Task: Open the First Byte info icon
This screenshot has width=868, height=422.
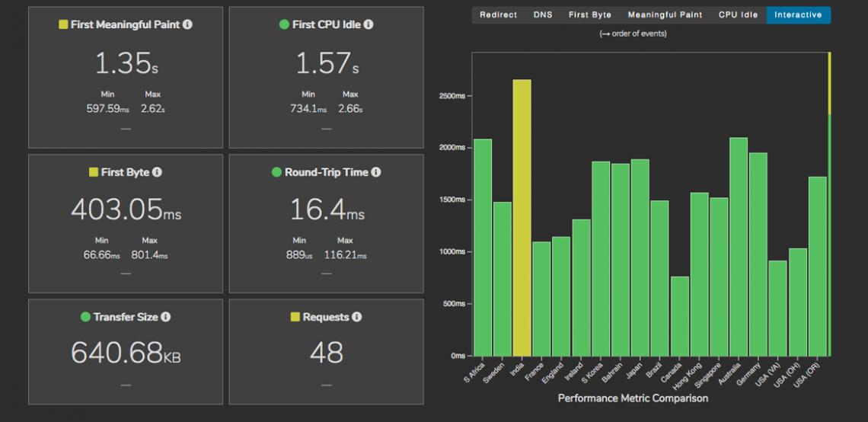Action: (157, 173)
